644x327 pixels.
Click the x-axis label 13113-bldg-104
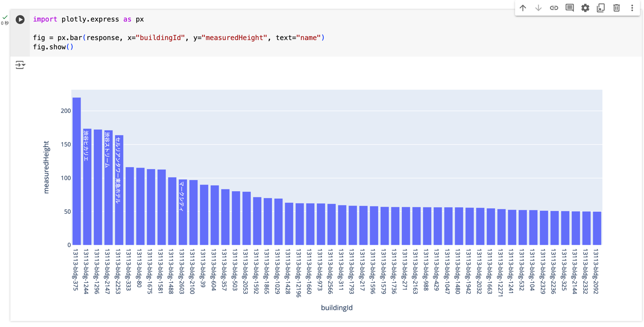point(533,270)
